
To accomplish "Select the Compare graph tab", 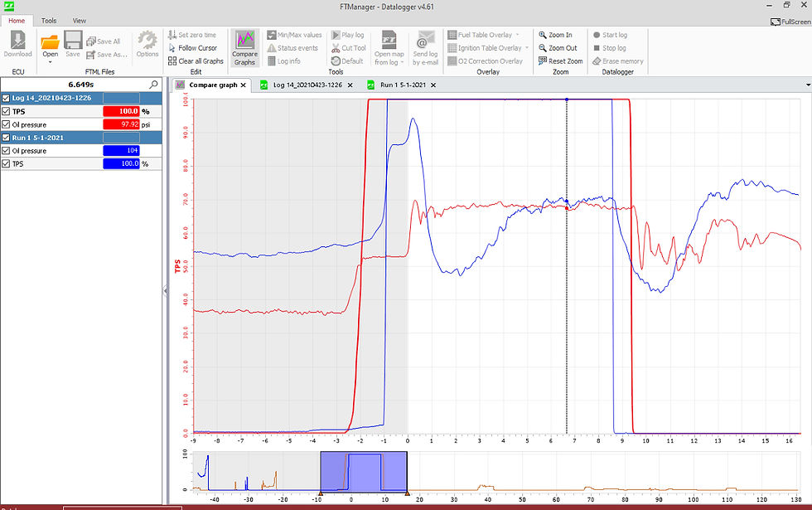I will point(213,85).
